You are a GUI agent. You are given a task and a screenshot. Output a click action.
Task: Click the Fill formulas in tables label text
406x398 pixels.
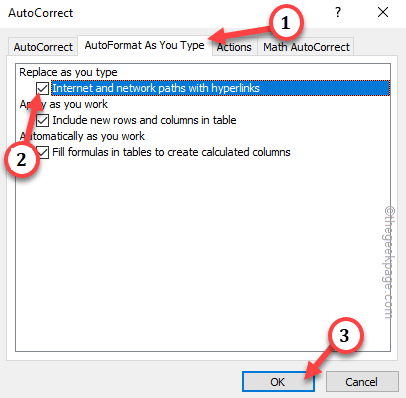(x=171, y=152)
